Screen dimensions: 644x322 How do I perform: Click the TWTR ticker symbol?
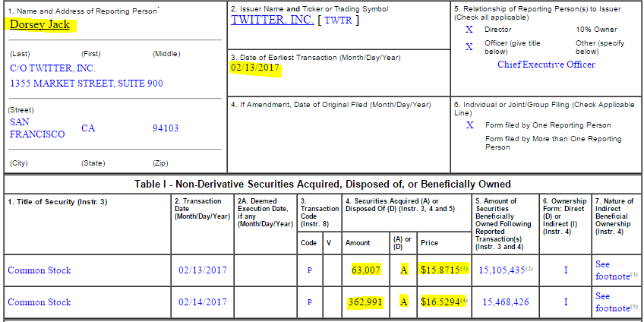tap(339, 21)
